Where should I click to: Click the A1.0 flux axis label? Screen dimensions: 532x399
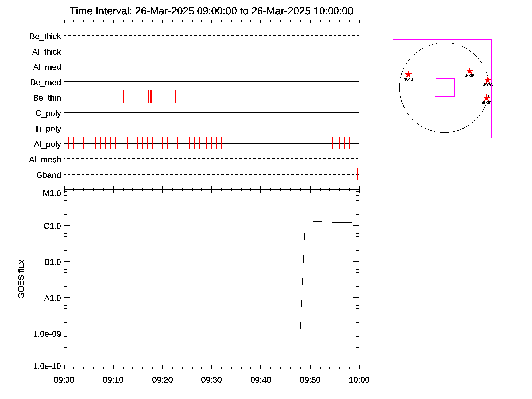coord(53,298)
